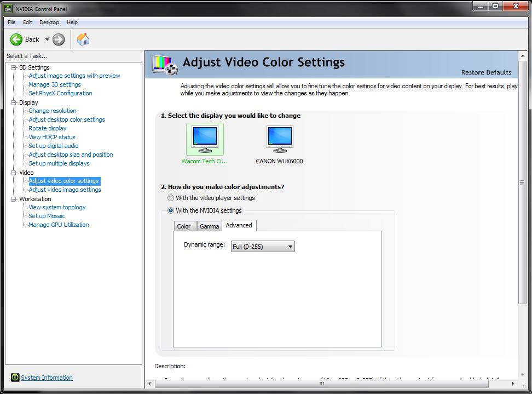Viewport: 532px width, 394px height.
Task: Click the scroll up arrow
Action: click(x=522, y=56)
